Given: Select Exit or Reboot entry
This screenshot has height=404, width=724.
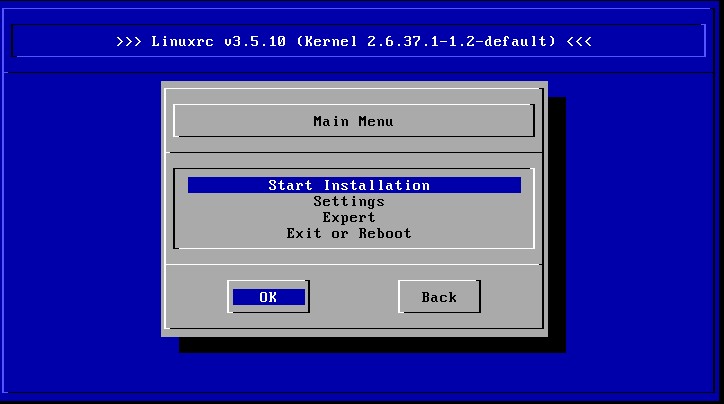Looking at the screenshot, I should point(349,234).
